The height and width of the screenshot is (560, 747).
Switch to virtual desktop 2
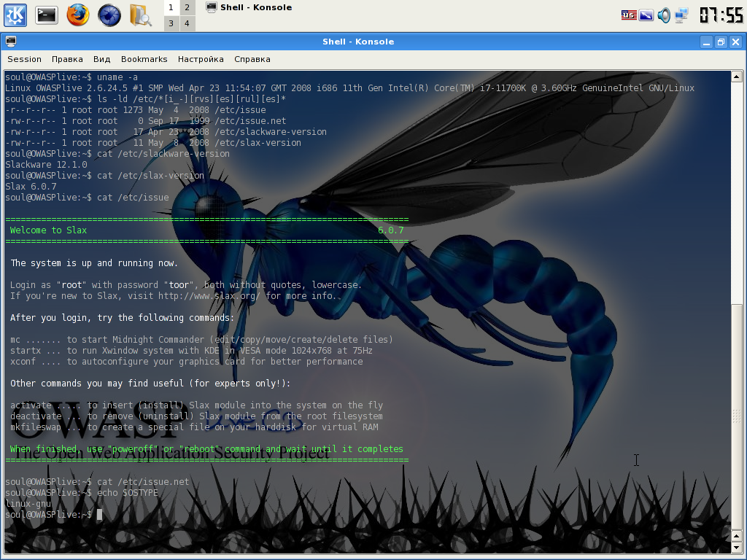pos(187,7)
